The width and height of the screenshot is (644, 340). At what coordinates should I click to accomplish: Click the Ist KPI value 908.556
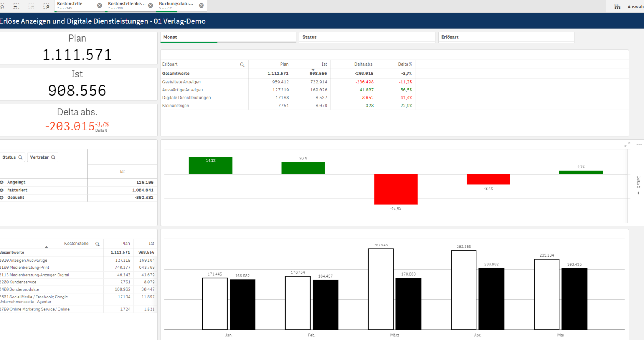[77, 91]
